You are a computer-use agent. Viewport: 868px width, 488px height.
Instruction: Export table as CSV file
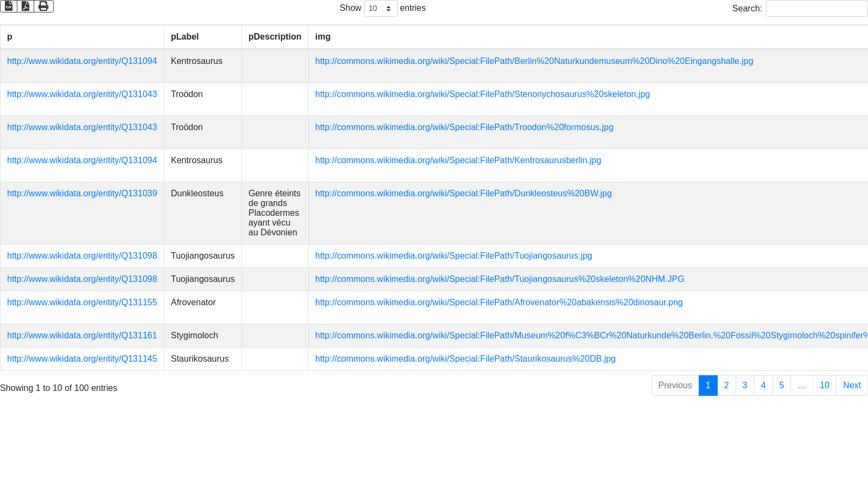[9, 6]
